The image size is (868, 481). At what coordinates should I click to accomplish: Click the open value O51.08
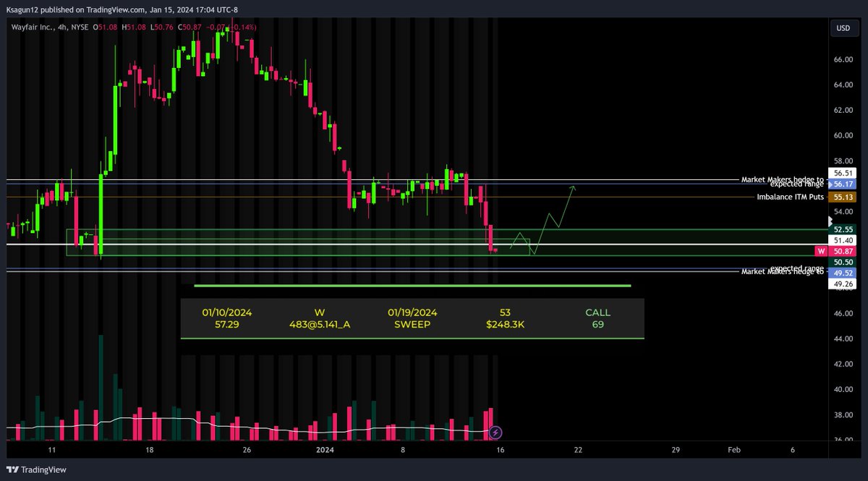(106, 27)
